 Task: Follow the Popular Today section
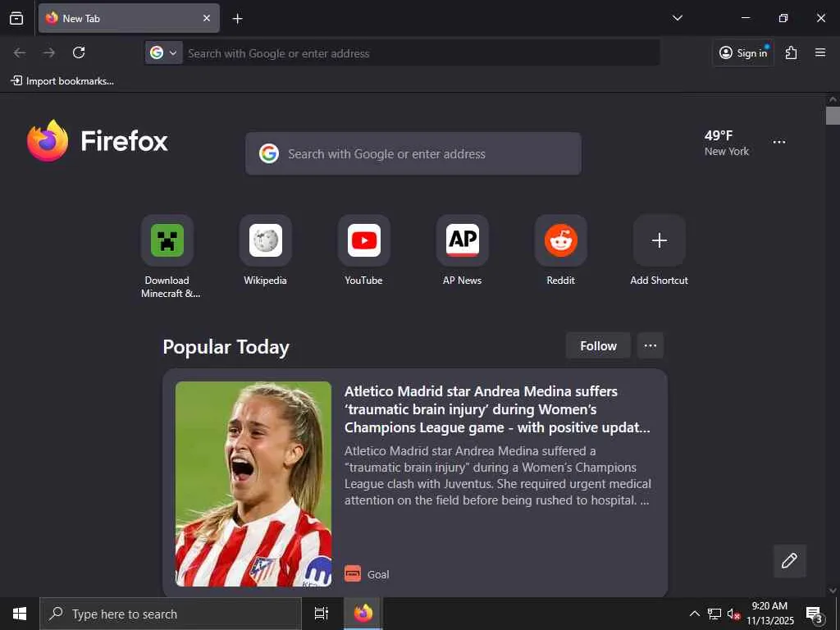coord(598,345)
